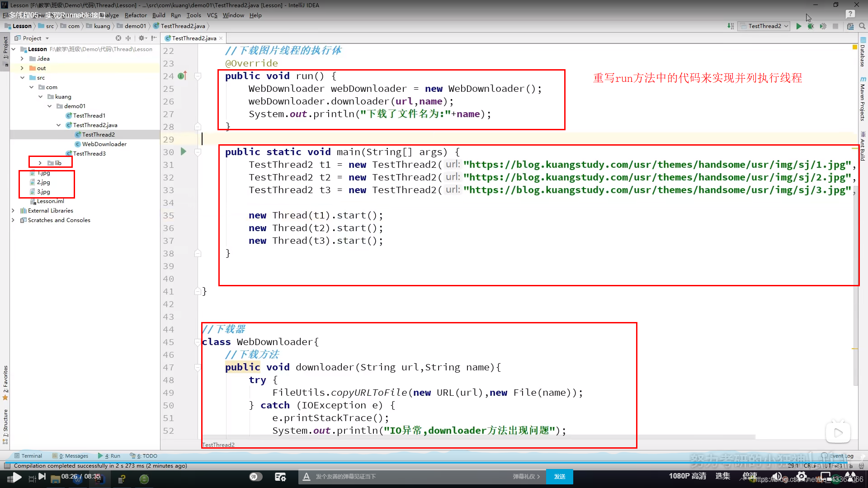This screenshot has width=868, height=488.
Task: Collapse the demo01 package in the tree
Action: (x=50, y=106)
